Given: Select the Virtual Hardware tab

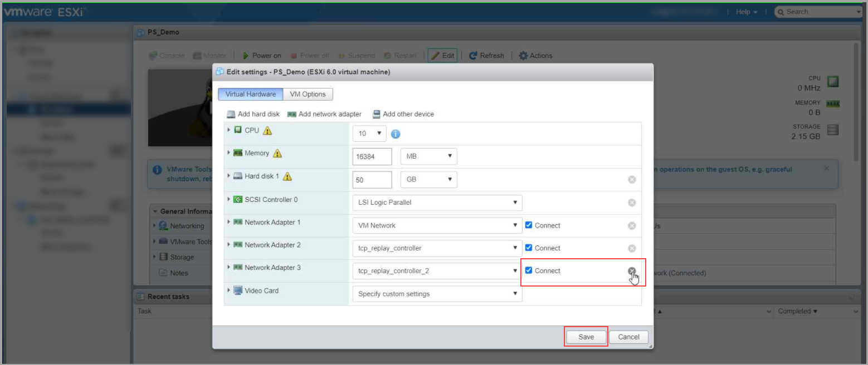Looking at the screenshot, I should (250, 94).
